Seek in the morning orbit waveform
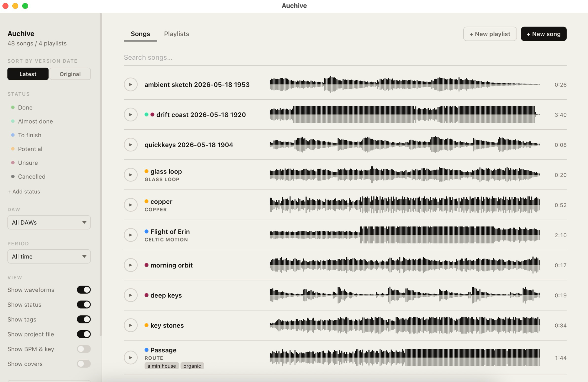The width and height of the screenshot is (588, 382). pos(405,265)
